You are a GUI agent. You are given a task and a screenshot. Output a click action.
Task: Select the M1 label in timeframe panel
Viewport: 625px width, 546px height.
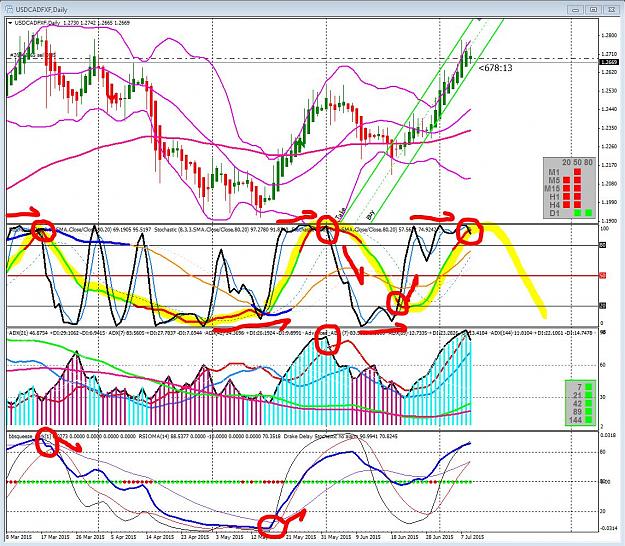[554, 172]
